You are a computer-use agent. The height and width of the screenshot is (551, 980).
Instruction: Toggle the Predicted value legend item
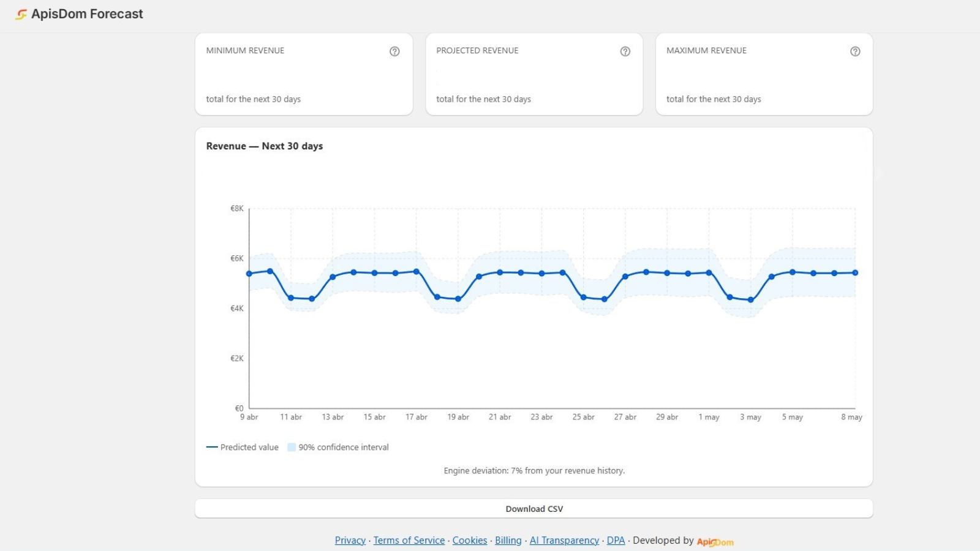tap(243, 448)
